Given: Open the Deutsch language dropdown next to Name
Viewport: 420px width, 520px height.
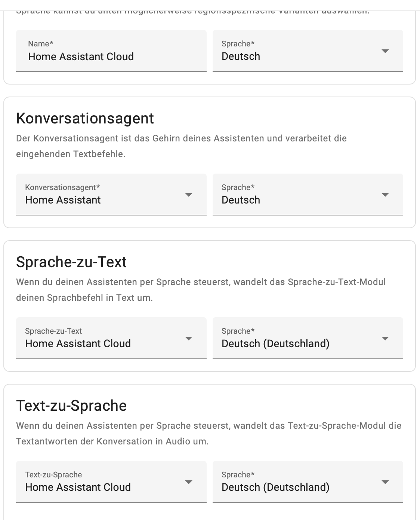Looking at the screenshot, I should [308, 51].
